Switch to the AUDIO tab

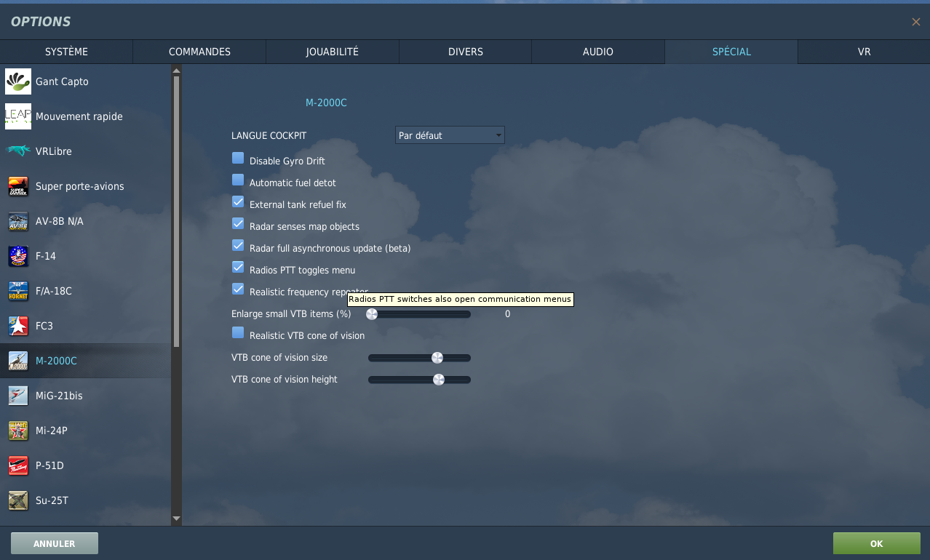(x=598, y=52)
